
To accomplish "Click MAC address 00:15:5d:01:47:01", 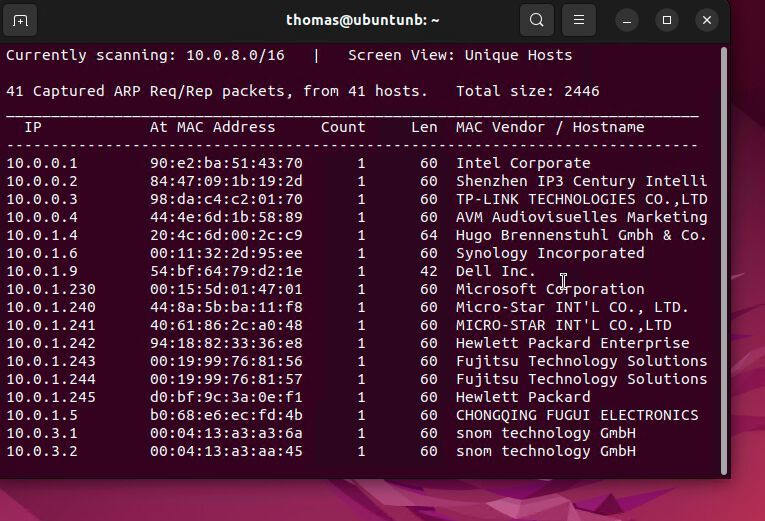I will click(226, 289).
